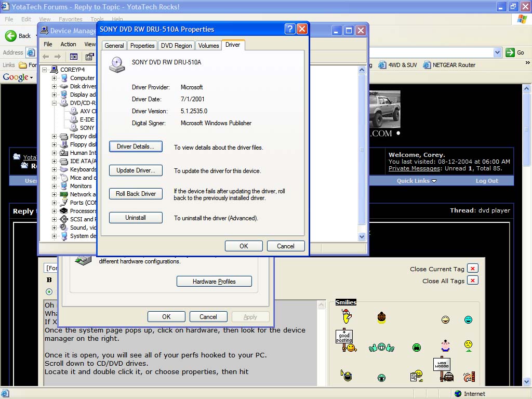Click the browser page scroll up arrow

point(527,88)
